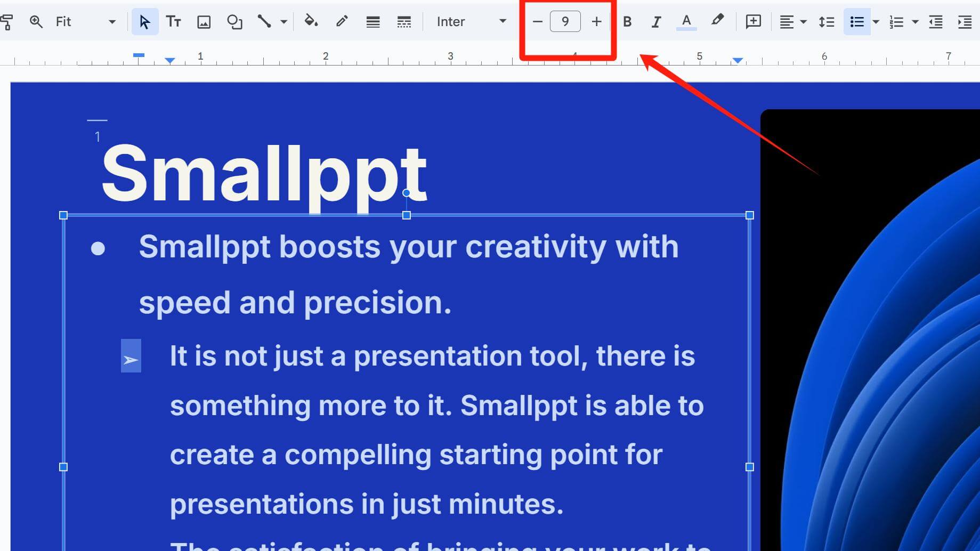Expand the Align dropdown arrow
This screenshot has width=980, height=551.
click(x=804, y=22)
